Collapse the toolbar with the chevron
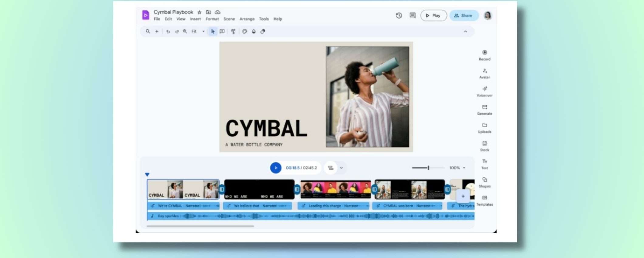This screenshot has width=644, height=258. click(x=465, y=31)
